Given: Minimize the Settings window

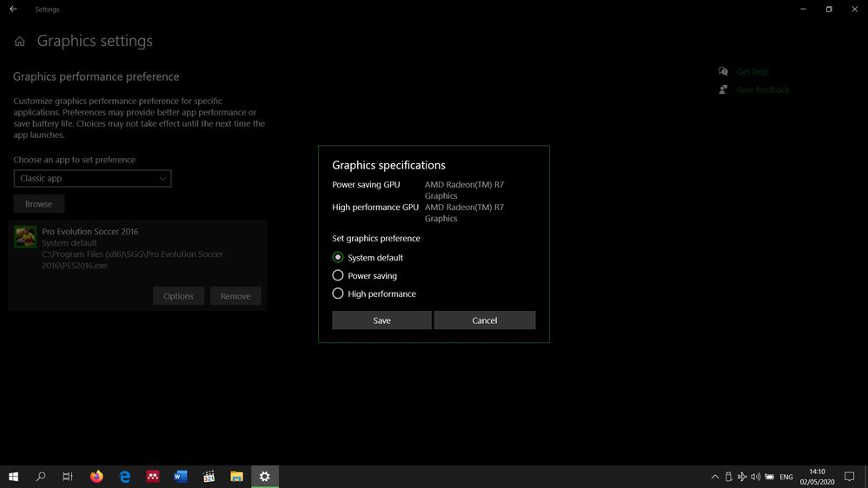Looking at the screenshot, I should (803, 9).
